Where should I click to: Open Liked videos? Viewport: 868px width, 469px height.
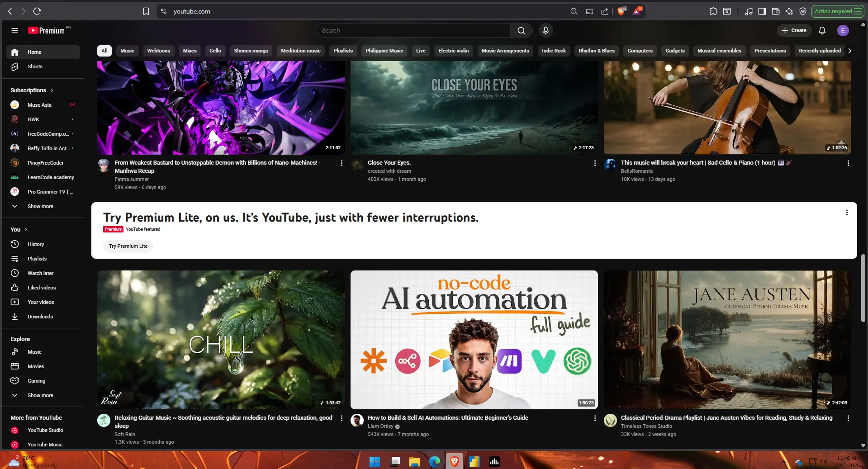coord(43,288)
